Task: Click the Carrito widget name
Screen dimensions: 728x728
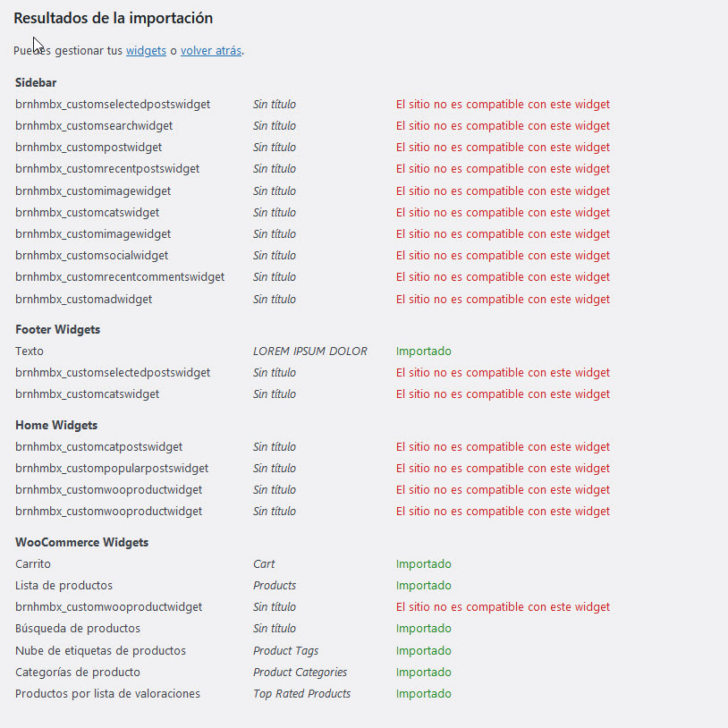Action: point(33,564)
